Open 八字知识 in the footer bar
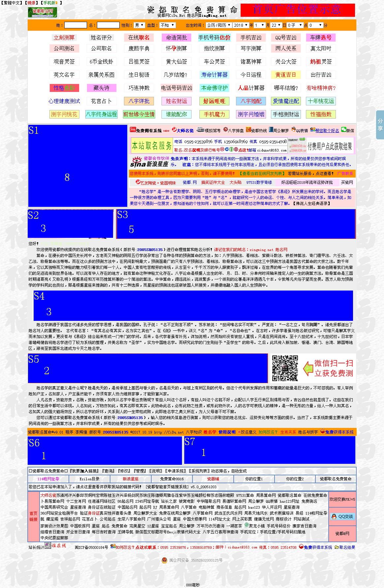The image size is (384, 588). (x=193, y=432)
